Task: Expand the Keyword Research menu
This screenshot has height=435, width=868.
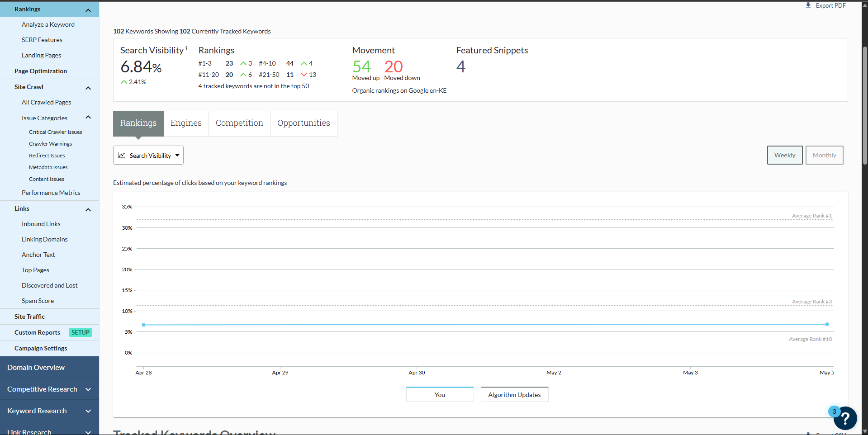Action: pos(88,411)
